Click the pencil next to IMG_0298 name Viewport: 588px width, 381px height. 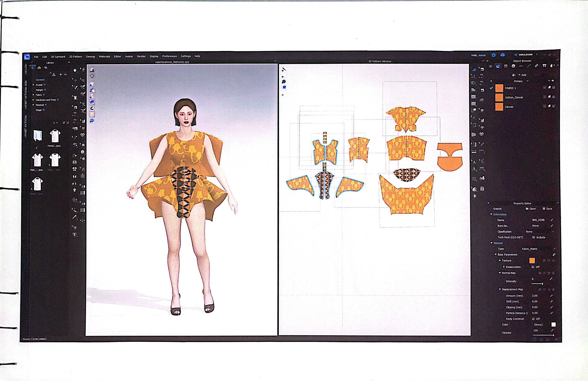(x=552, y=220)
